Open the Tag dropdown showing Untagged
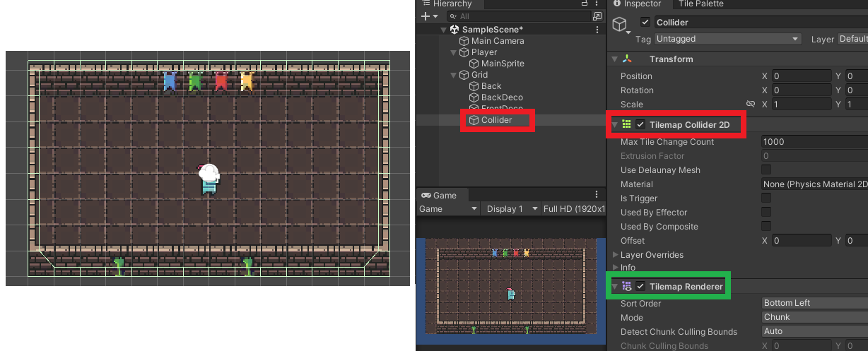 727,39
